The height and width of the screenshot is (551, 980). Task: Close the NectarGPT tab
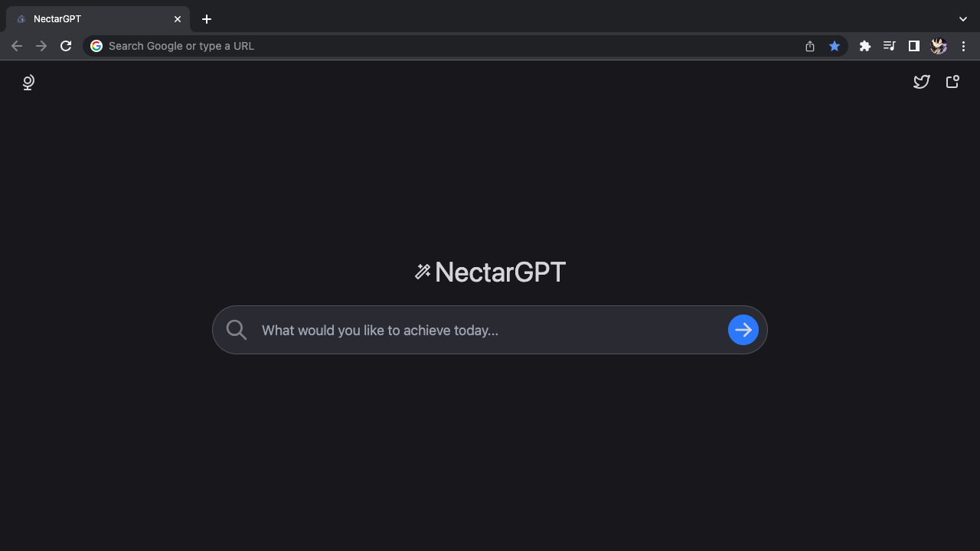(178, 19)
